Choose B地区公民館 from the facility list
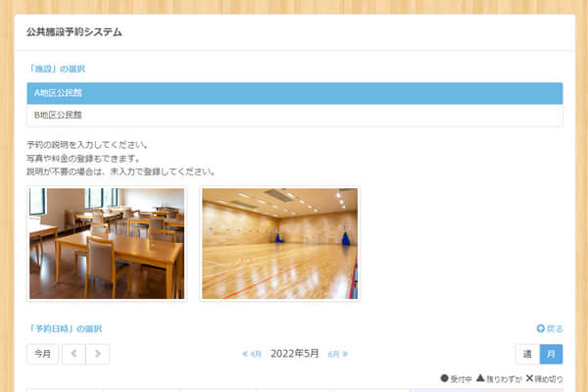This screenshot has width=588, height=392. coord(294,115)
